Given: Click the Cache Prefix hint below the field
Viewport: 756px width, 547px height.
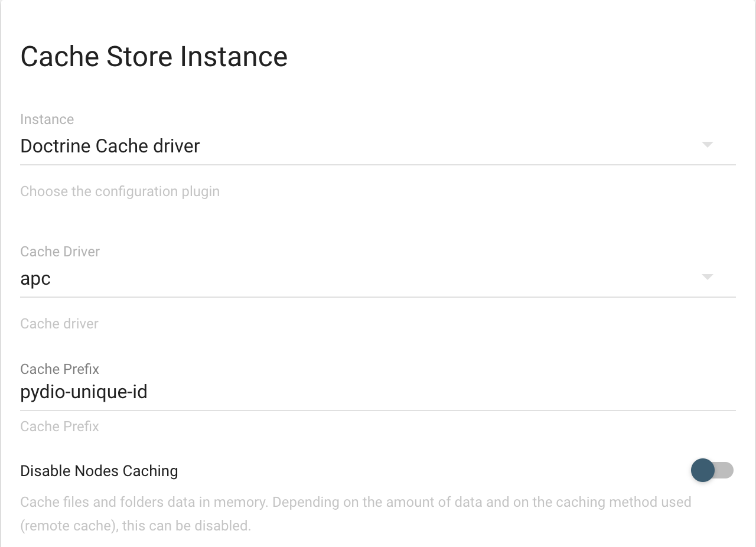Looking at the screenshot, I should 60,426.
